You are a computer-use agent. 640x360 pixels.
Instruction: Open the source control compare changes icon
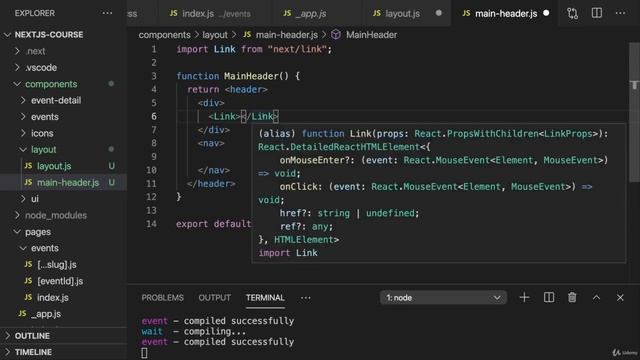tap(572, 13)
